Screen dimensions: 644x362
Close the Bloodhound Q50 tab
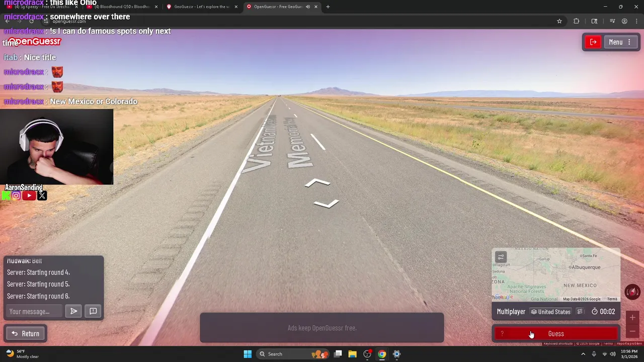tap(156, 7)
